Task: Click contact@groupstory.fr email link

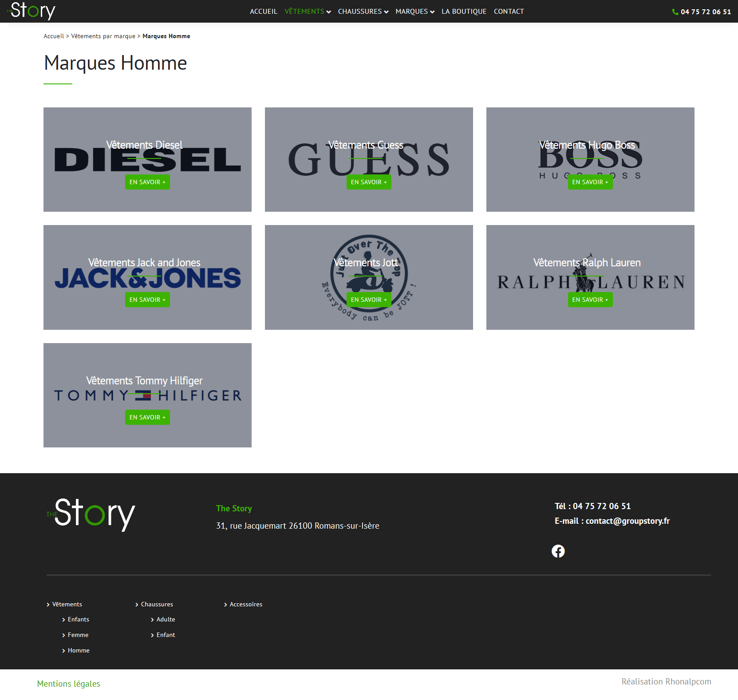Action: pyautogui.click(x=627, y=521)
